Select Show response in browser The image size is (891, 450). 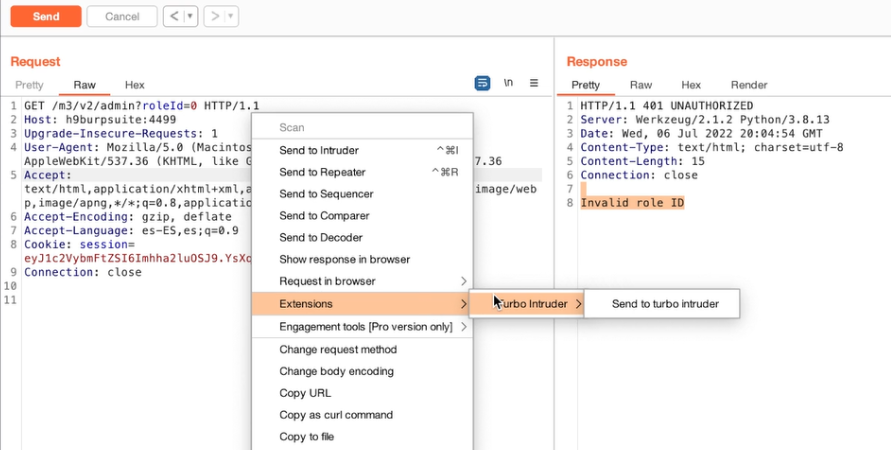point(362,259)
